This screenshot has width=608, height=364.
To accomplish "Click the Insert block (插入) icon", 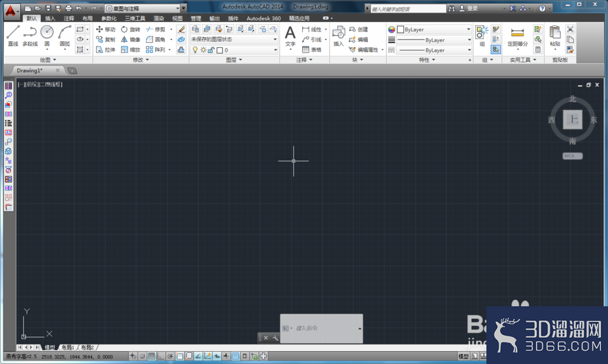I will pos(339,36).
